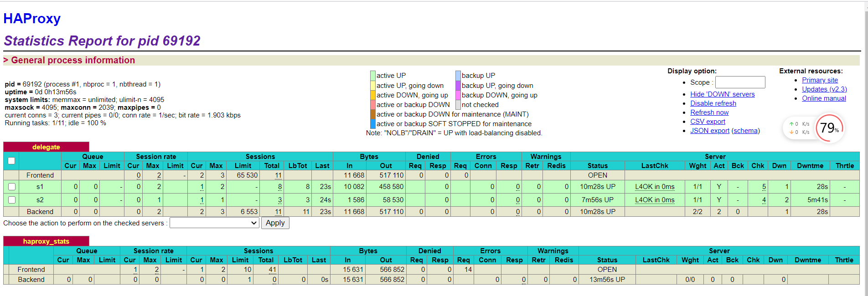
Task: Open JSON export link
Action: [710, 131]
